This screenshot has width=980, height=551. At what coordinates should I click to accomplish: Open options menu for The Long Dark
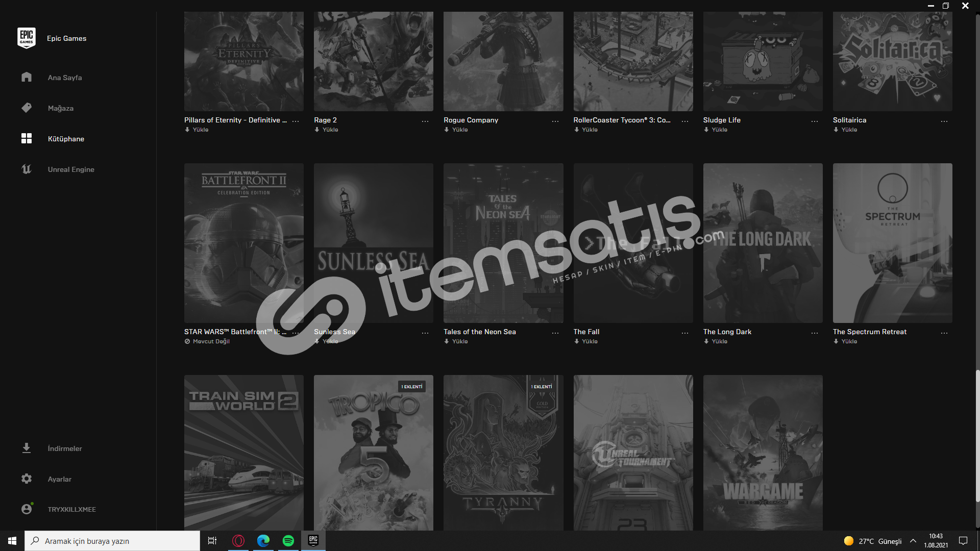[x=815, y=333]
